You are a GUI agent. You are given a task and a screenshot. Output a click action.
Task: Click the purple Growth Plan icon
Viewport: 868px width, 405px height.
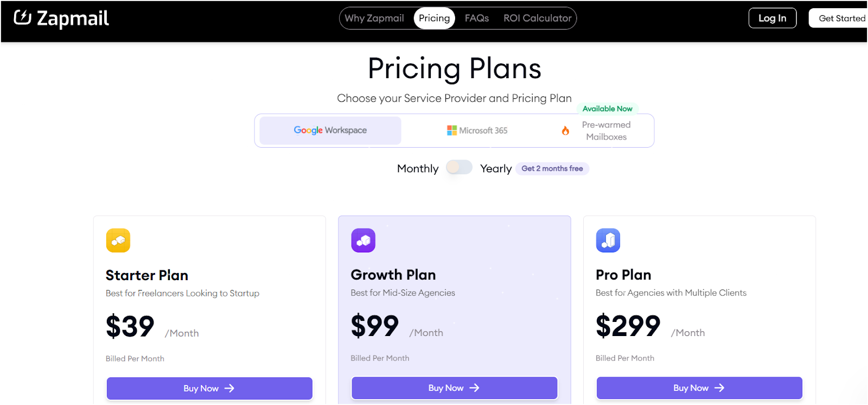363,240
